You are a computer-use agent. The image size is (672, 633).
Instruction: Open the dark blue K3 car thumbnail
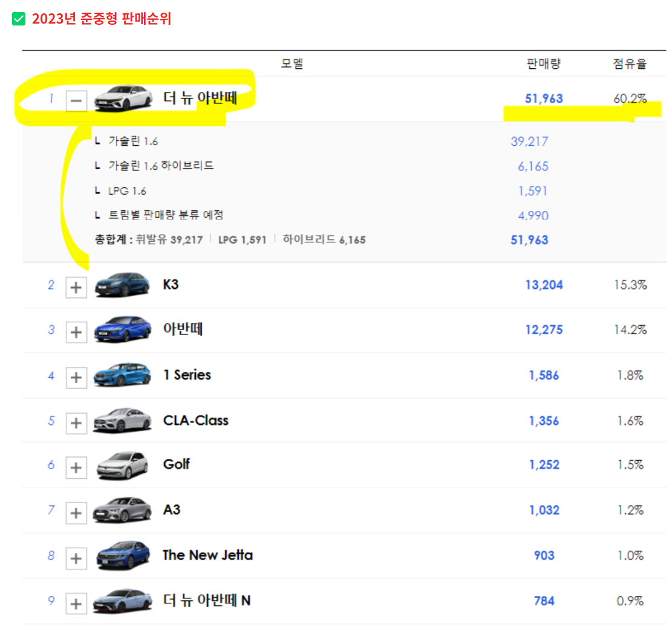[x=123, y=284]
